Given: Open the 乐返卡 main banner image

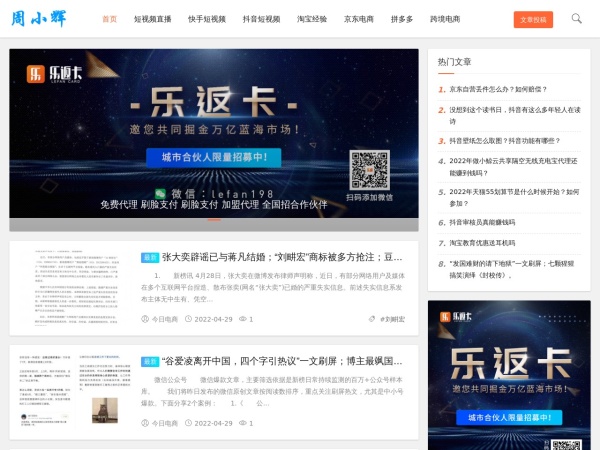Looking at the screenshot, I should tap(214, 134).
